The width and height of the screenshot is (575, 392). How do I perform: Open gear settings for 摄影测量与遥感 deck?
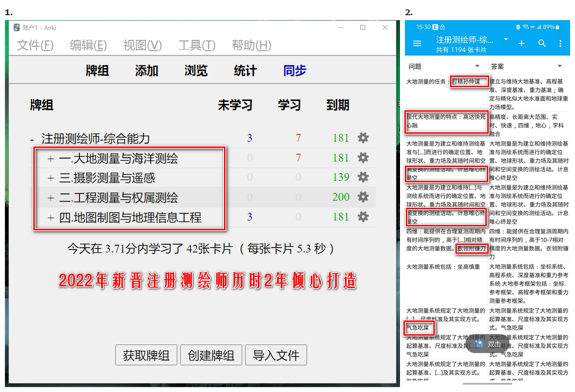[x=363, y=177]
